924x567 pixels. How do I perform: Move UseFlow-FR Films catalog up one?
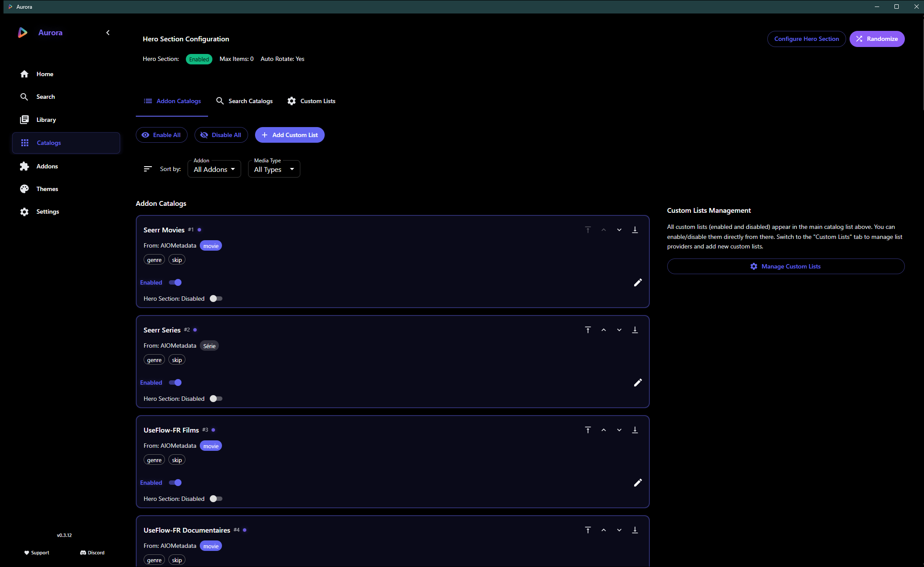604,430
